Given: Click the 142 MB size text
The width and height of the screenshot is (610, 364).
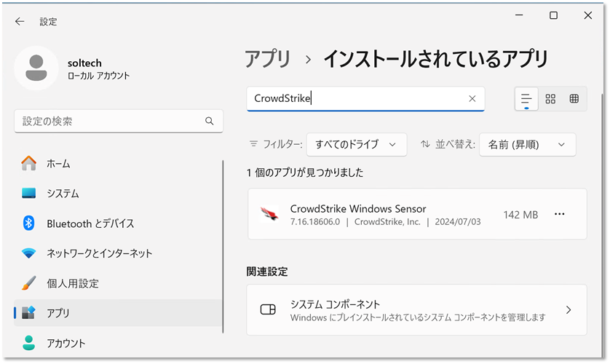Looking at the screenshot, I should click(x=520, y=215).
